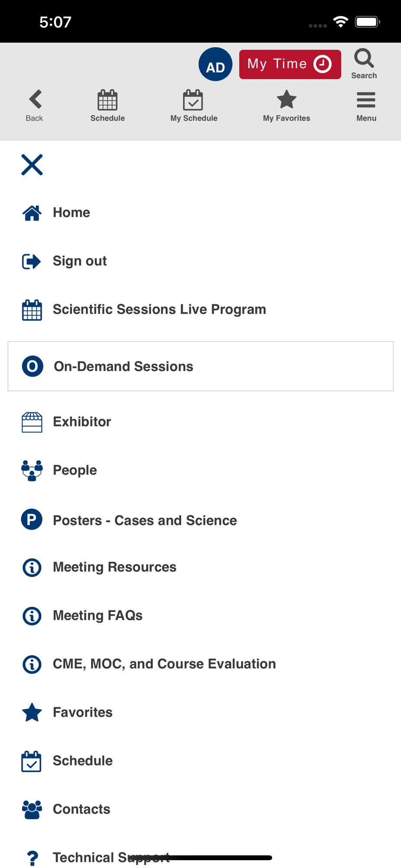Viewport: 401px width, 868px height.
Task: Open the Schedule calendar toolbar icon
Action: click(x=108, y=100)
